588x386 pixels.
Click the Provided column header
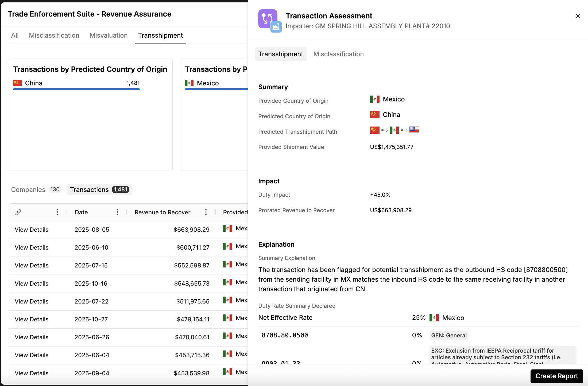click(235, 212)
